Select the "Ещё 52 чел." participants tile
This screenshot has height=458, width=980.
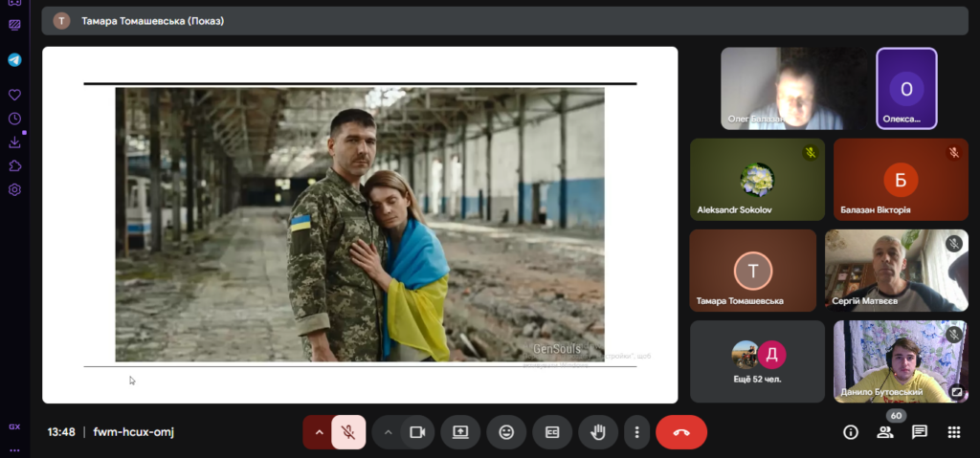pos(757,361)
